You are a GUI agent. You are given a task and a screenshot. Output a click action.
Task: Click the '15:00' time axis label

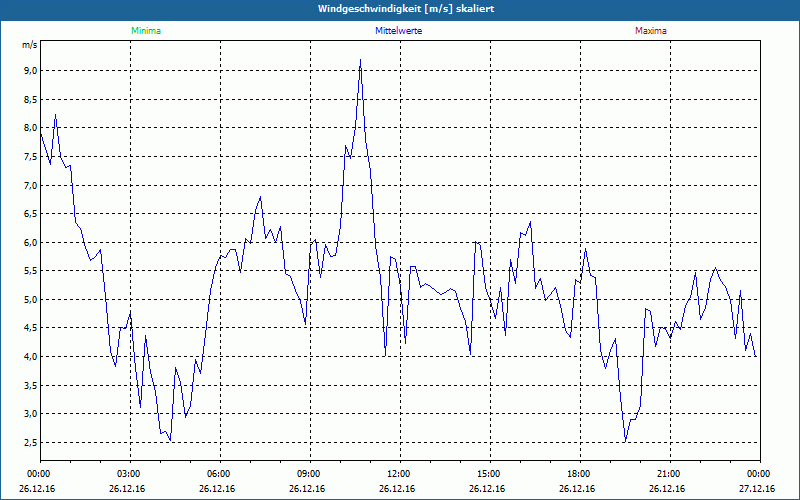(490, 474)
